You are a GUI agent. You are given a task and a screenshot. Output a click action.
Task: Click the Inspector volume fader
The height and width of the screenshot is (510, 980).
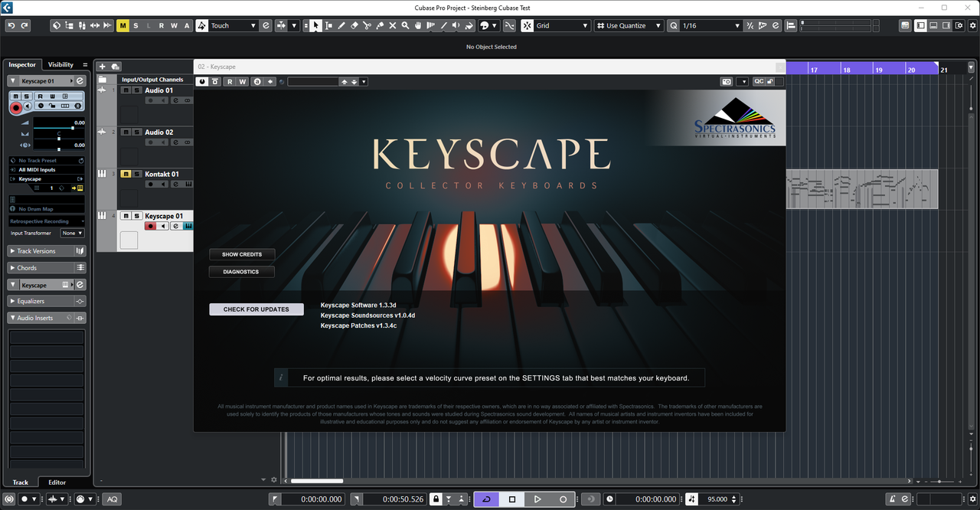point(59,127)
